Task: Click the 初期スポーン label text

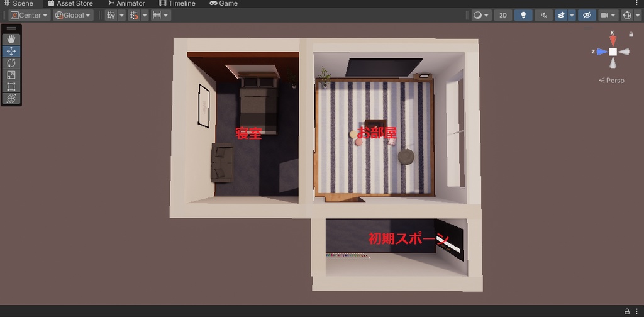Action: coord(408,239)
